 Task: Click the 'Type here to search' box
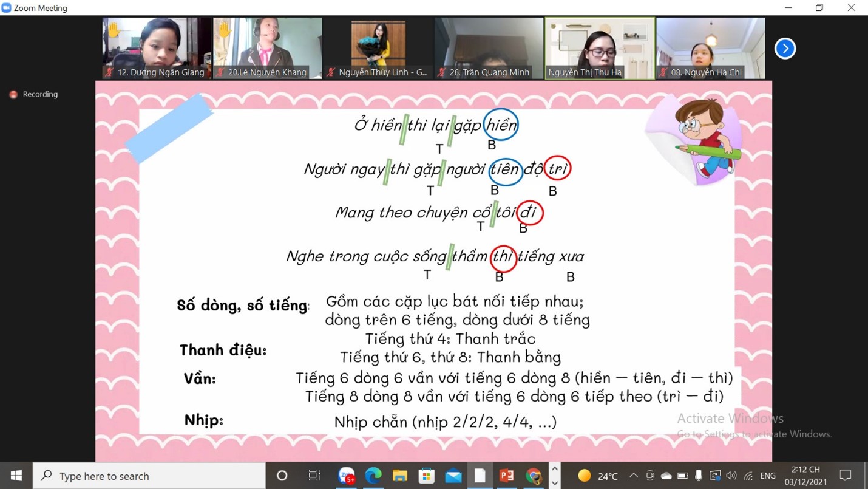149,476
